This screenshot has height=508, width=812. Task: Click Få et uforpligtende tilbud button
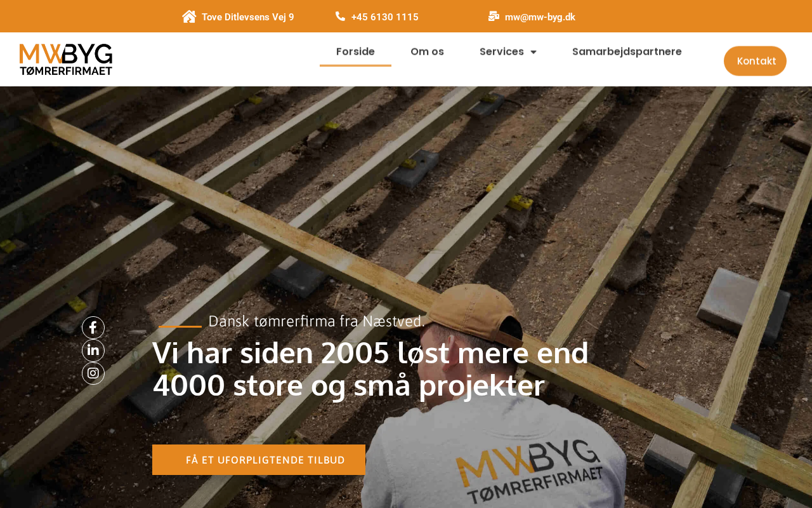pyautogui.click(x=259, y=460)
